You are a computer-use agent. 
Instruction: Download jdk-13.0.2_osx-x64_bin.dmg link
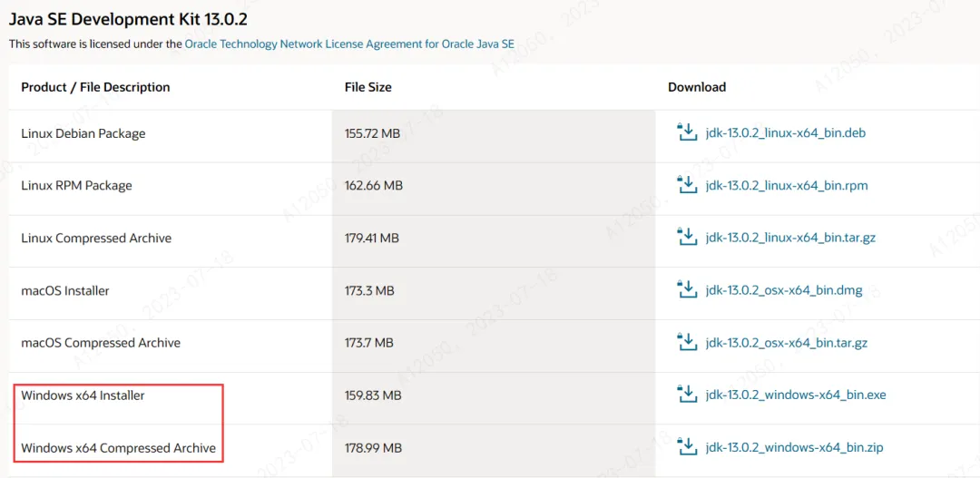[784, 291]
